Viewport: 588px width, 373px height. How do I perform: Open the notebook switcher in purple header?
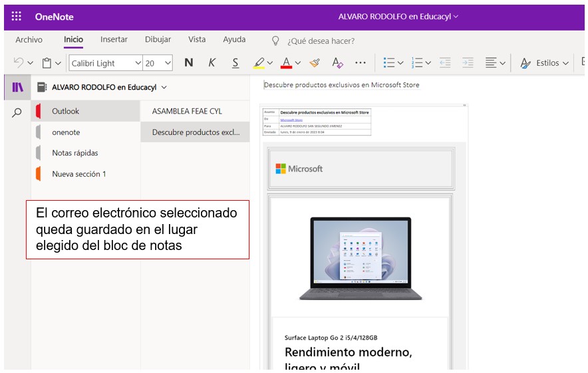pyautogui.click(x=398, y=17)
